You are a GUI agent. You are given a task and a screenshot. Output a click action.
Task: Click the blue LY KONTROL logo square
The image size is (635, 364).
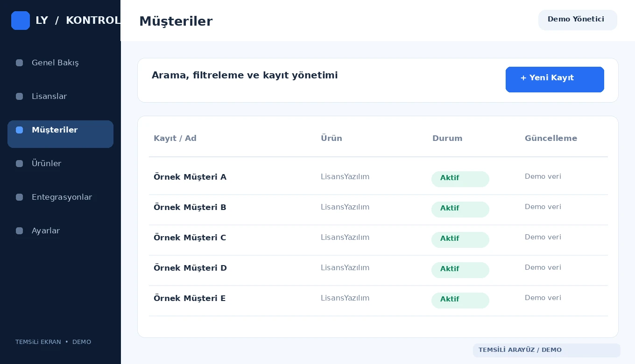tap(21, 21)
